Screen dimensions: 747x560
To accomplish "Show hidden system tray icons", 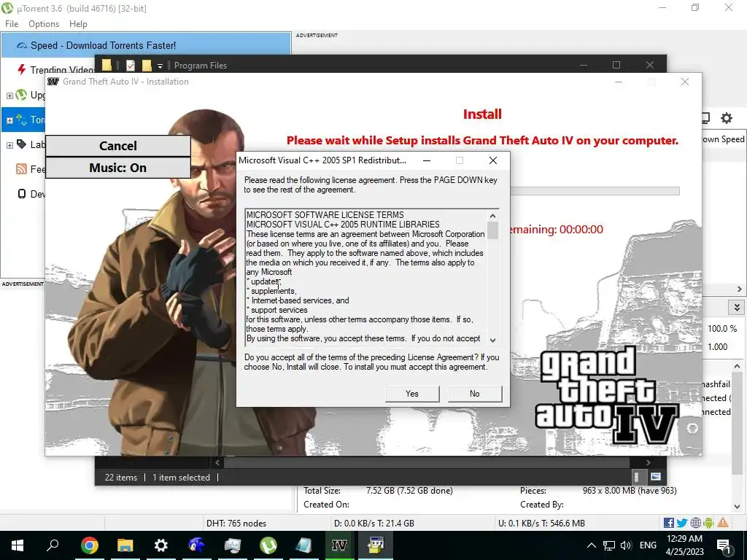I will [x=591, y=545].
